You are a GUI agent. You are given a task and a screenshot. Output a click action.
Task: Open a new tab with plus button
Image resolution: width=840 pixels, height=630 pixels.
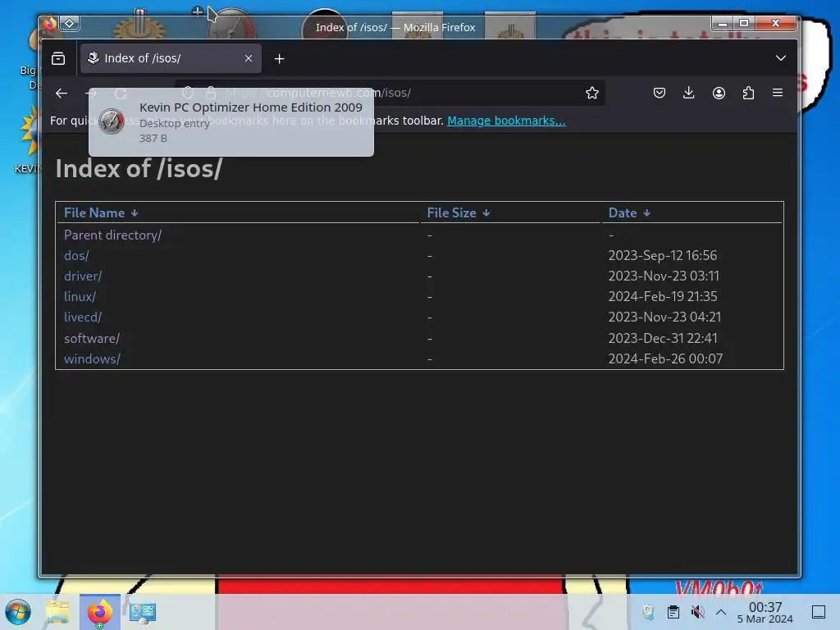(279, 59)
